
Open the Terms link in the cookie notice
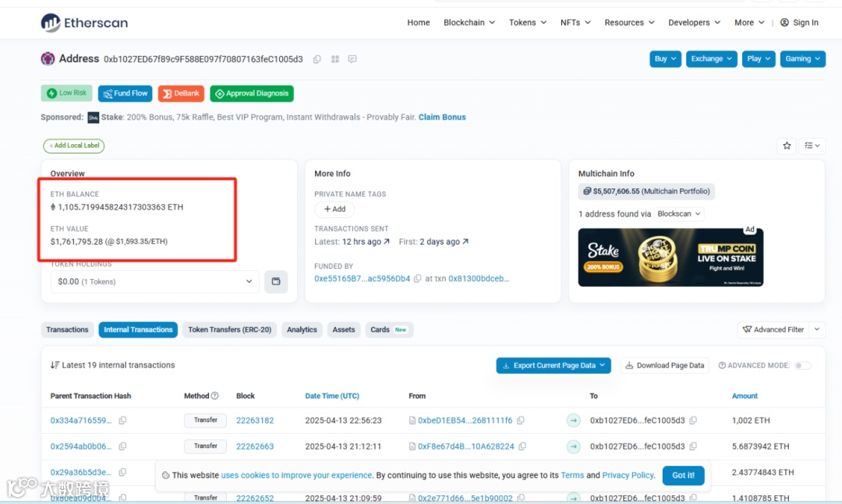(572, 475)
